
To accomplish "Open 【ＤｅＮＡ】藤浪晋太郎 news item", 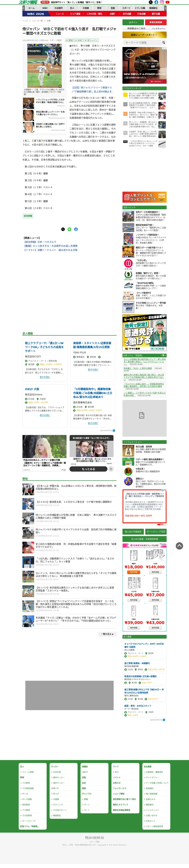I will pos(69,503).
